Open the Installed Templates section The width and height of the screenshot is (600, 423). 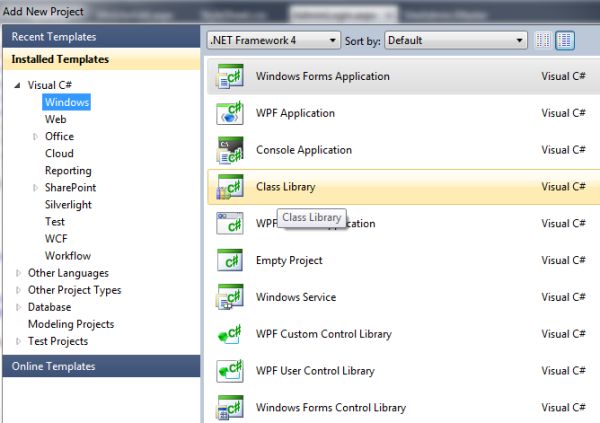pyautogui.click(x=101, y=59)
